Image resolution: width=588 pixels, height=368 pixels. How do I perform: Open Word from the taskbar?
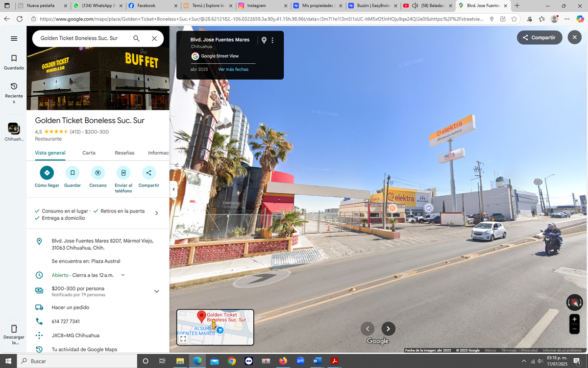[x=317, y=361]
